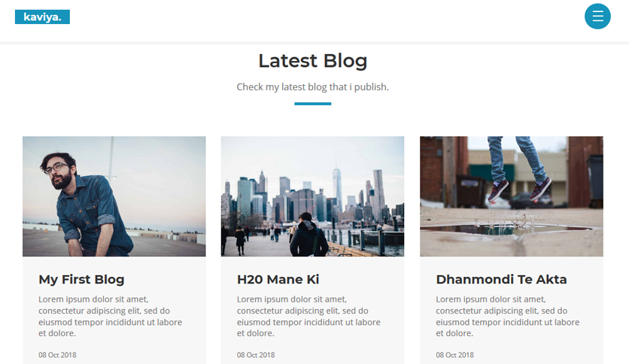629x364 pixels.
Task: Open the jumping feet puddle image
Action: coord(512,196)
